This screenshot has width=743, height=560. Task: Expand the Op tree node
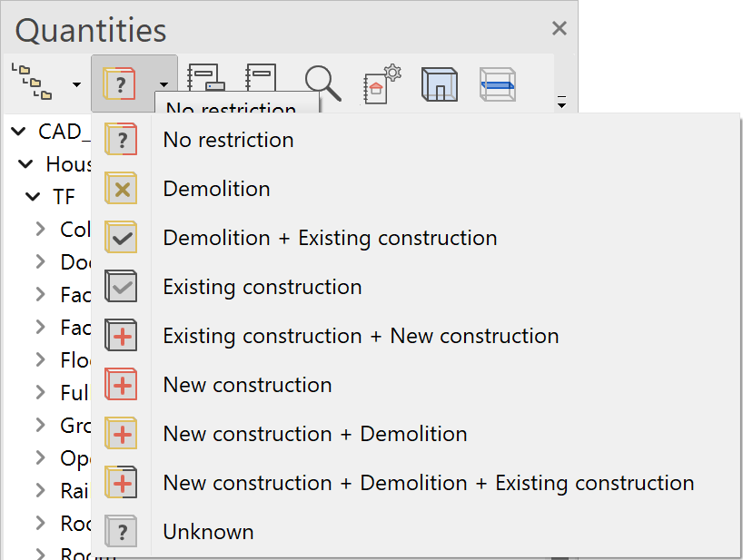(41, 457)
